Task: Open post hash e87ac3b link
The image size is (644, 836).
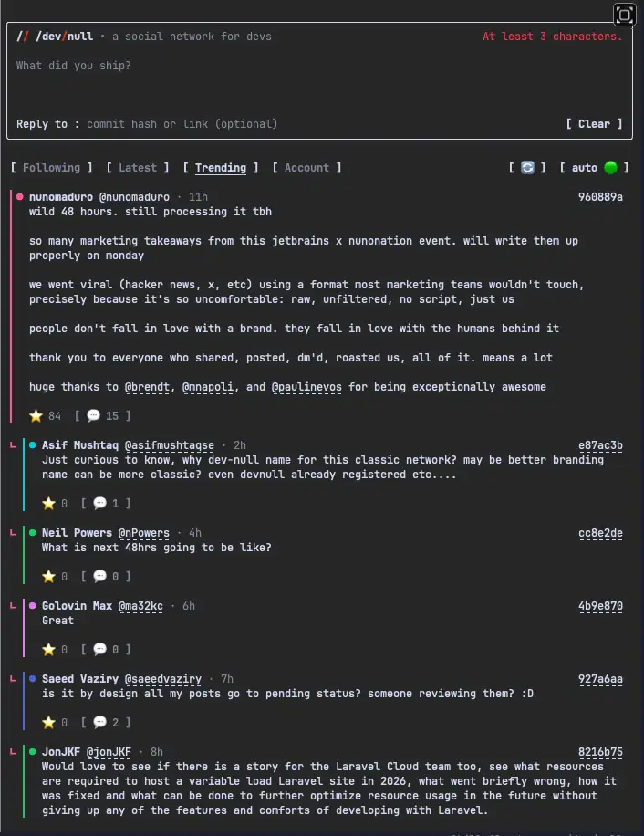Action: (600, 445)
